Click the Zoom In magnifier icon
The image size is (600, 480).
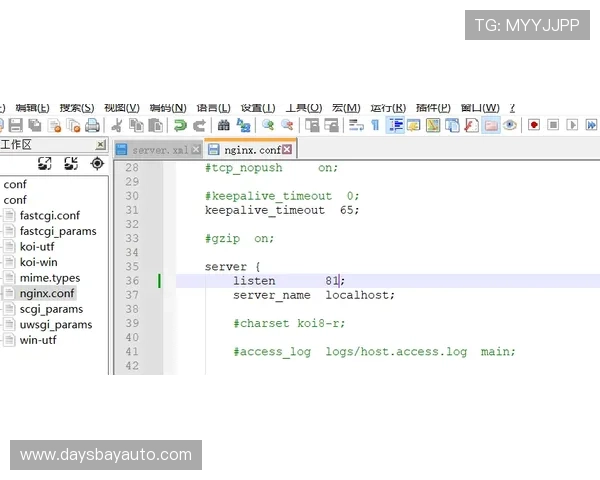(x=268, y=125)
